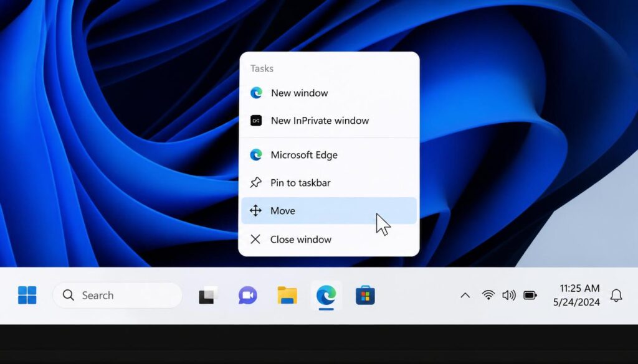The height and width of the screenshot is (364, 638).
Task: Choose the Move option
Action: tap(329, 210)
